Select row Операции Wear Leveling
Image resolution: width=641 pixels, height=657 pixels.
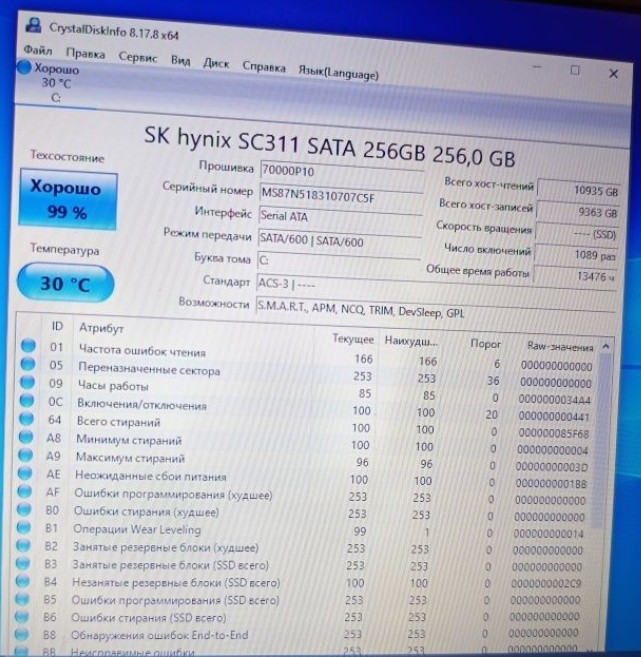click(304, 531)
